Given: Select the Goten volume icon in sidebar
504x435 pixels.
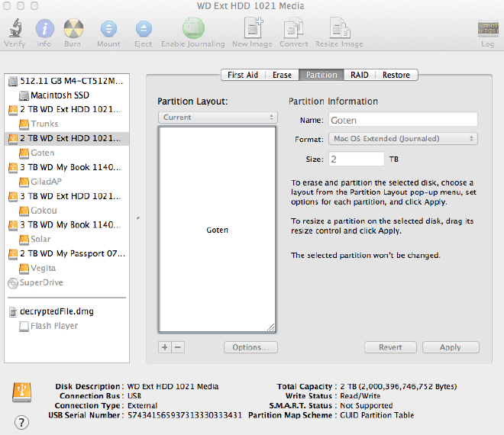Looking at the screenshot, I should pos(24,153).
